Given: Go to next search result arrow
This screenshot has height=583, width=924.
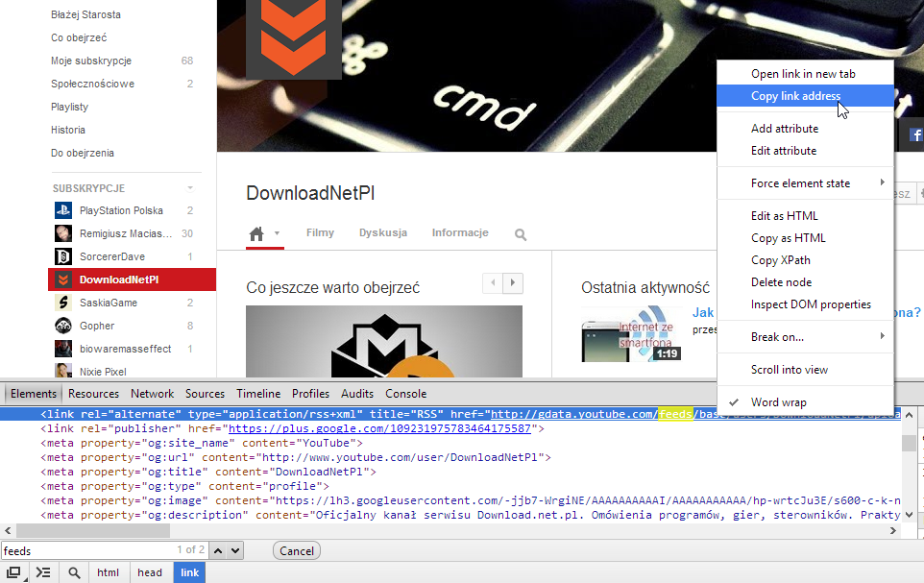Looking at the screenshot, I should [235, 550].
